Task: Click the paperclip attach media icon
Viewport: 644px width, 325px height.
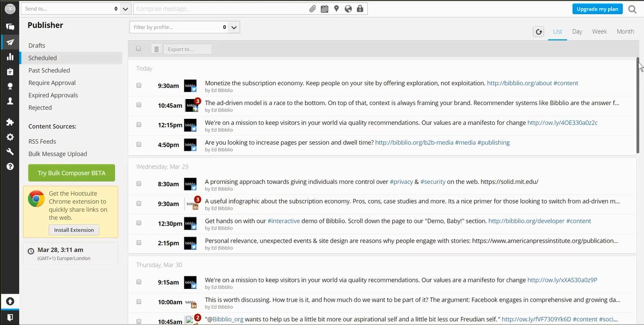Action: (x=313, y=9)
